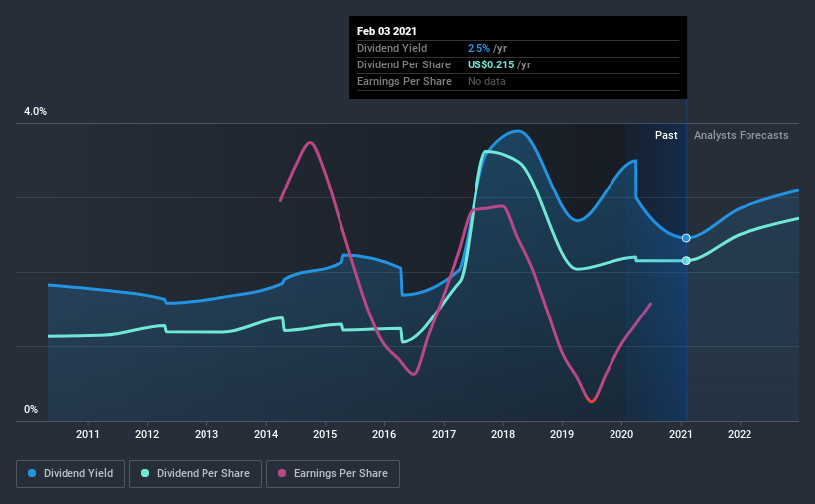Image resolution: width=815 pixels, height=504 pixels.
Task: Click the 2014 x-axis year label
Action: [x=266, y=434]
